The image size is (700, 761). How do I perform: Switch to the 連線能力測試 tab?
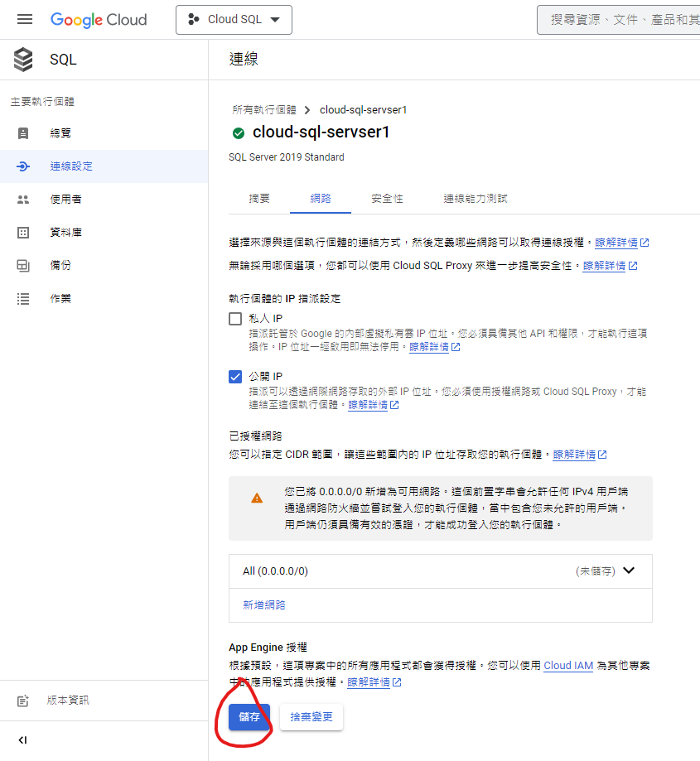(x=475, y=199)
